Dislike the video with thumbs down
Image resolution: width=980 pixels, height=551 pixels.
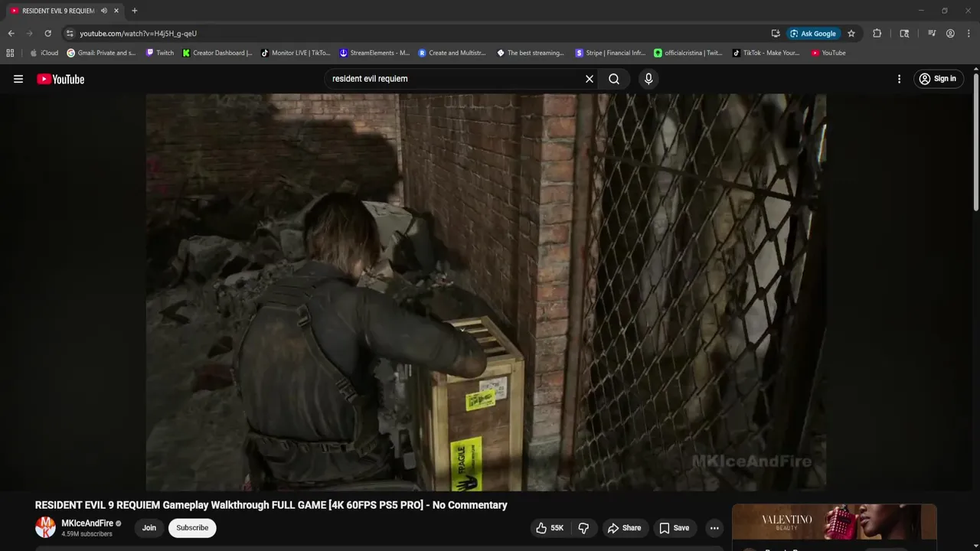point(583,528)
